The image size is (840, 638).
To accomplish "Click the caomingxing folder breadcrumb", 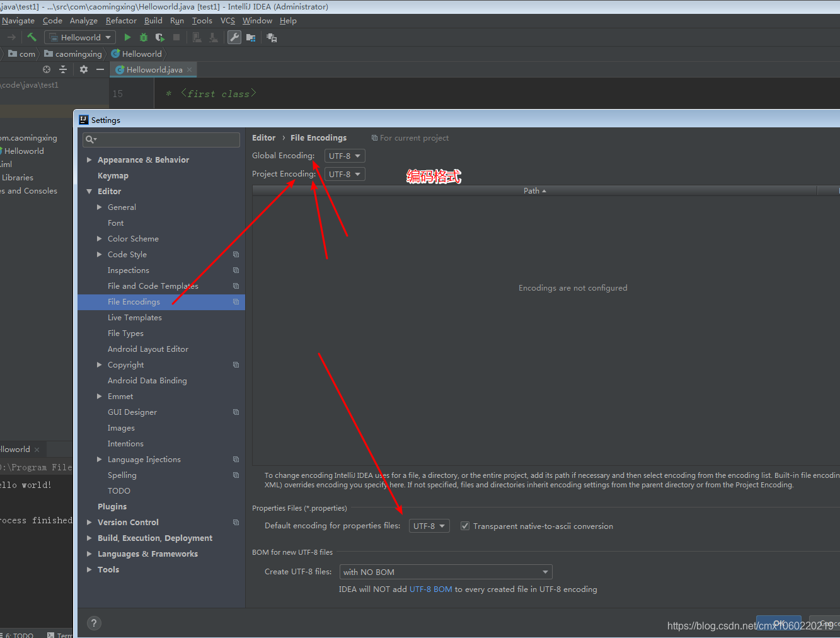I will (73, 54).
